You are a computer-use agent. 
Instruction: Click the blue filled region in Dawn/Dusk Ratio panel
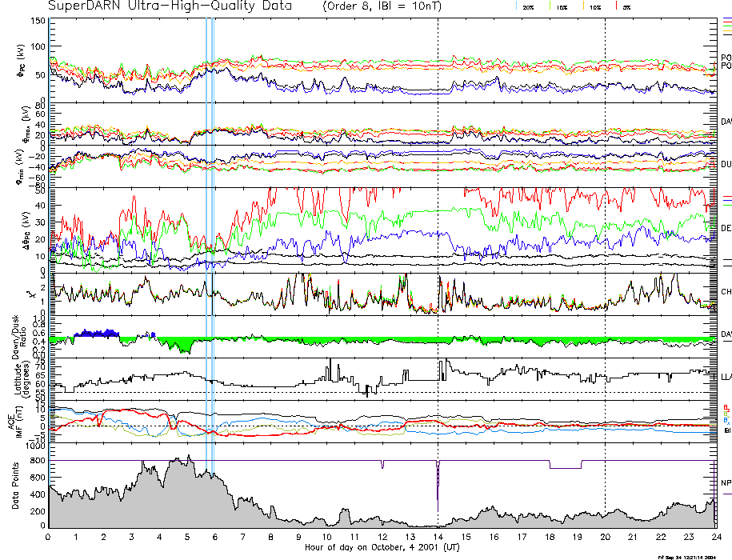coord(96,333)
